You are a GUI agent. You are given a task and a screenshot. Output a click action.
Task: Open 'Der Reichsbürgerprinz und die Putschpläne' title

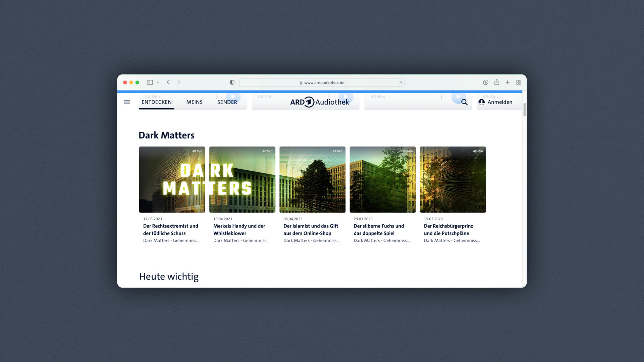448,230
